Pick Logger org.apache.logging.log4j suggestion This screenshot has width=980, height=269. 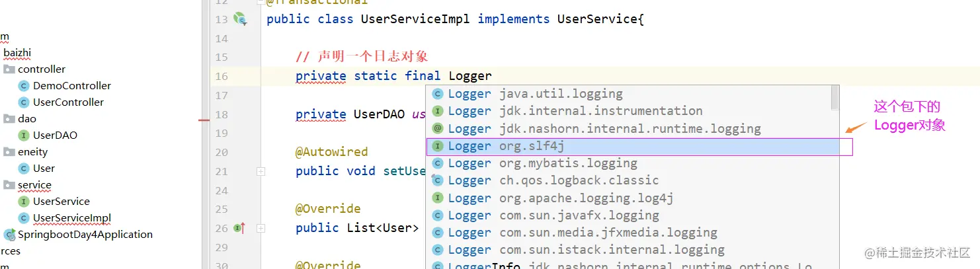[x=632, y=198]
